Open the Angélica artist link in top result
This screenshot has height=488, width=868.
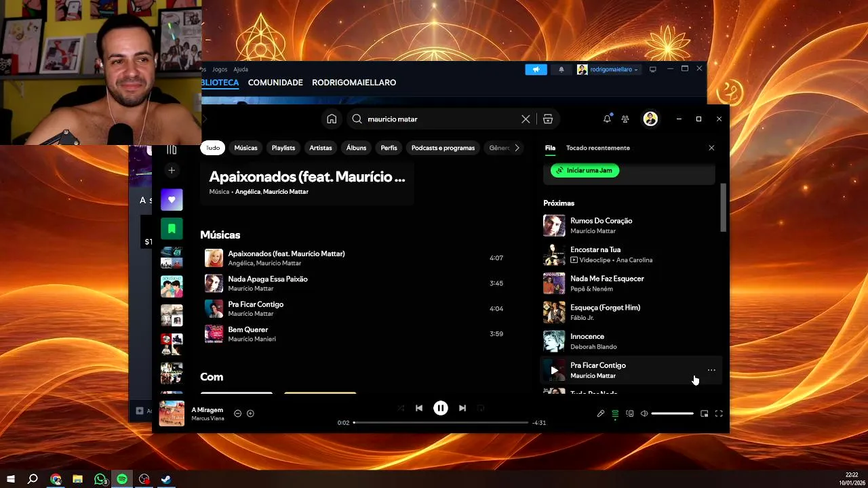247,192
